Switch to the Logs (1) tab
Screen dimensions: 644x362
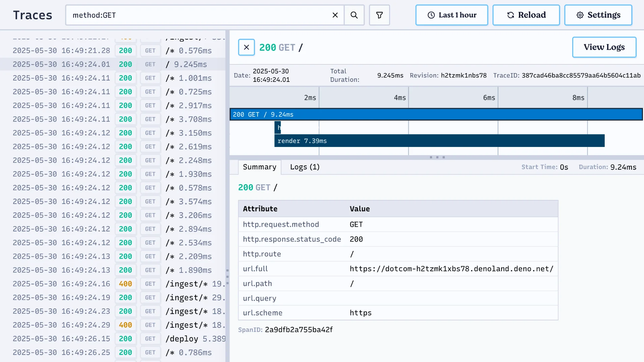304,167
